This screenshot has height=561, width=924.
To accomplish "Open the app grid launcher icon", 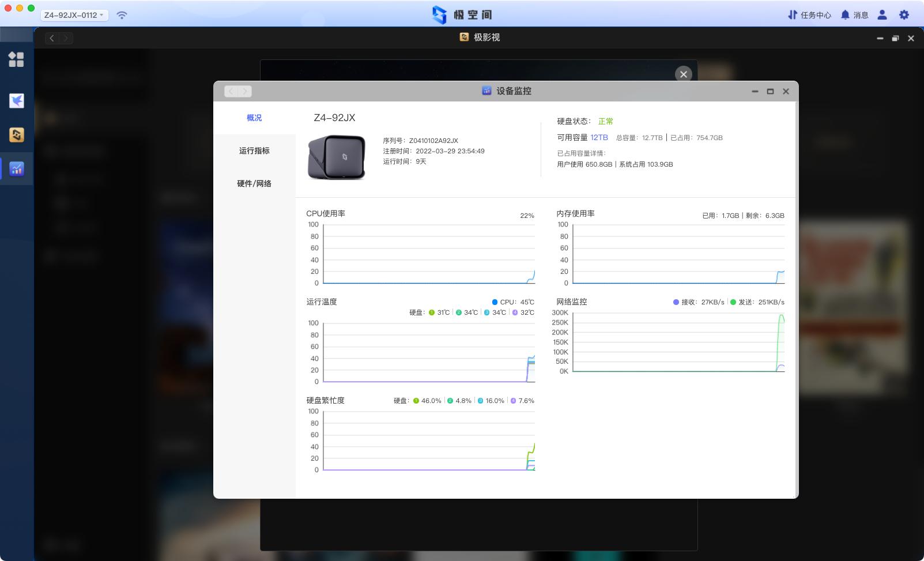I will coord(16,59).
